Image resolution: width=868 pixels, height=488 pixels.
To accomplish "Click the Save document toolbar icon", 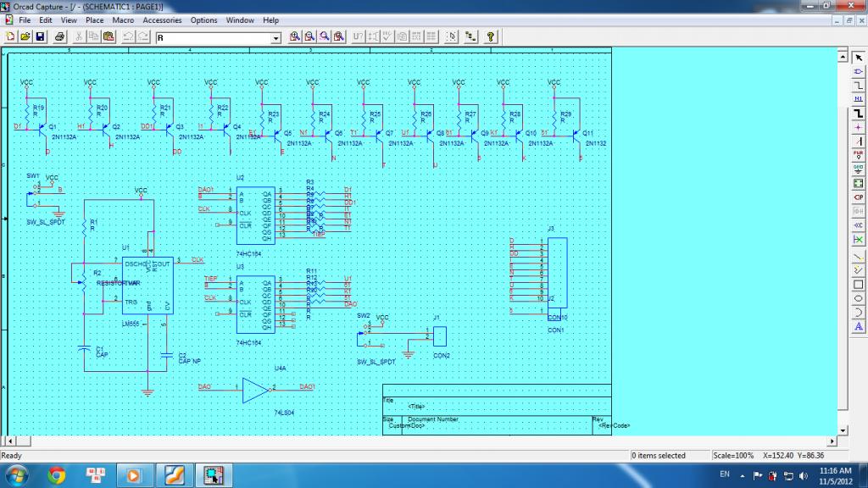I will [40, 37].
